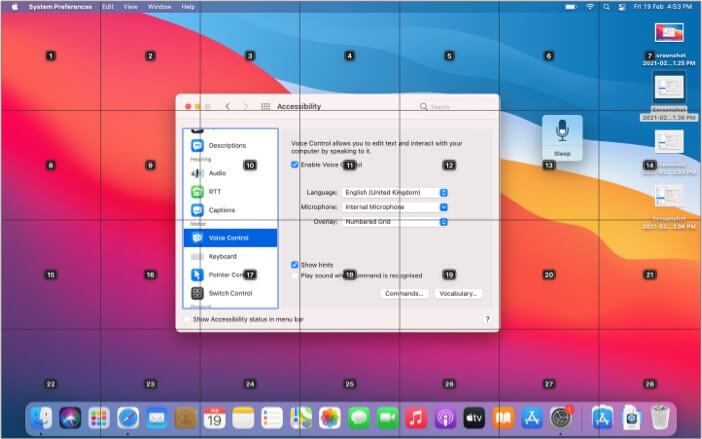Select desktop screenshot thumbnail dated 1.36 PM

pyautogui.click(x=669, y=87)
